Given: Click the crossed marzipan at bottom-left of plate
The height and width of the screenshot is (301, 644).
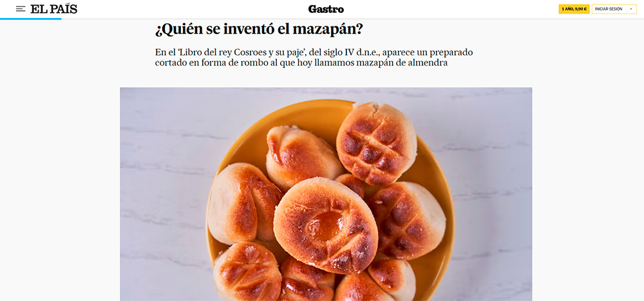Looking at the screenshot, I should point(247,271).
